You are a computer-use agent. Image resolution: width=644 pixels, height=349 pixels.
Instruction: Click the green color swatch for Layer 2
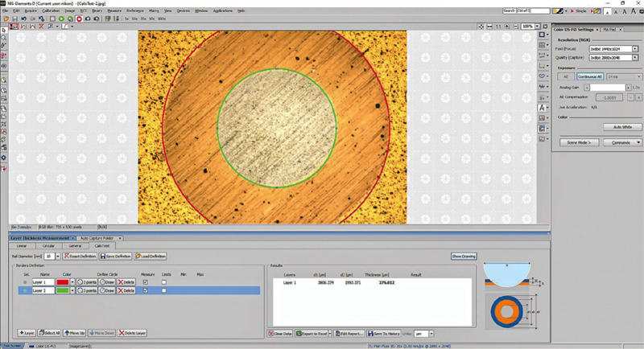click(63, 290)
